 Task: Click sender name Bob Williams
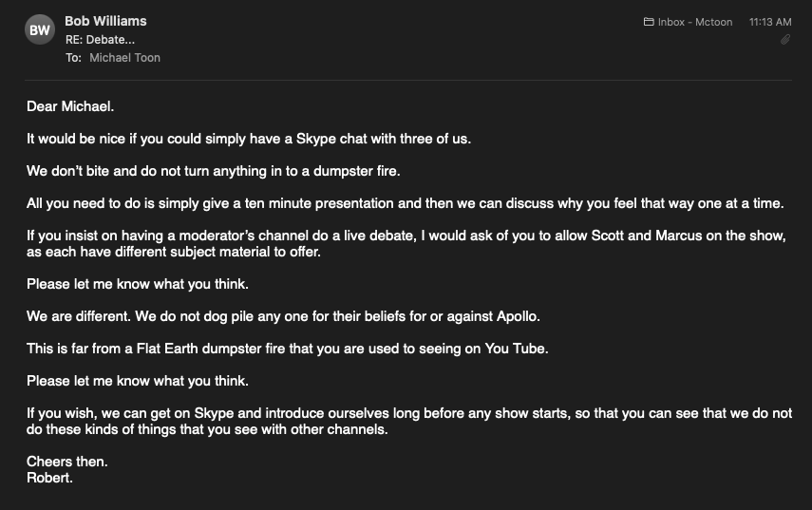pos(105,21)
